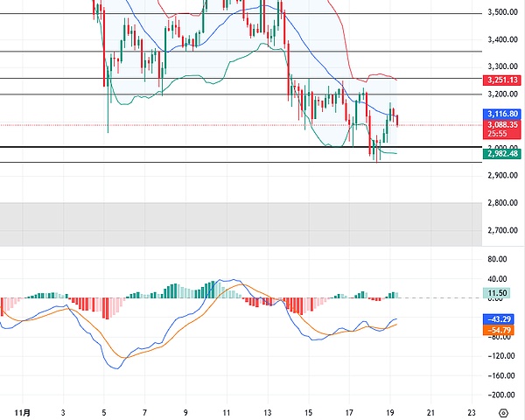The height and width of the screenshot is (420, 525).
Task: Click the orange -54.79 signal line label
Action: [x=501, y=329]
